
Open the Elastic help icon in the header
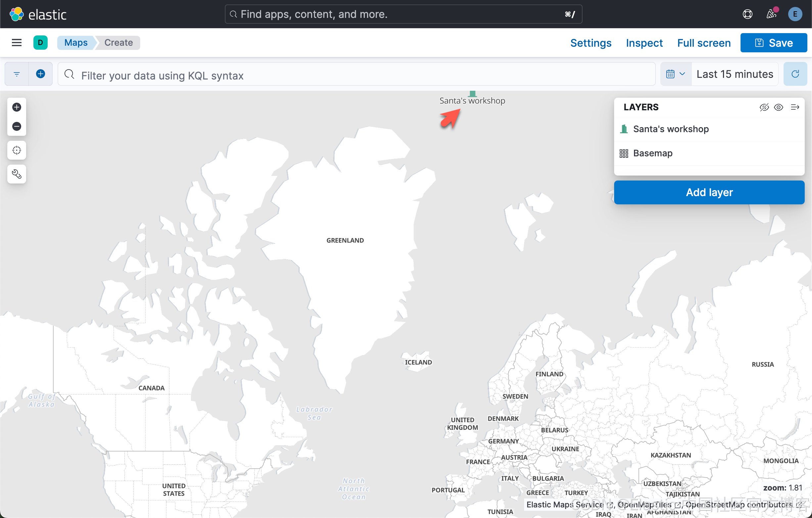point(747,14)
